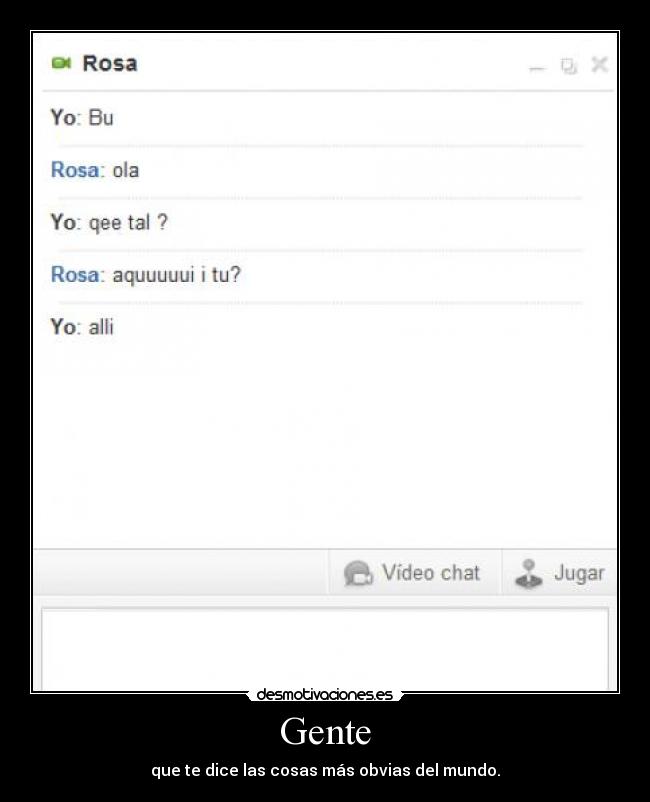Screen dimensions: 650x802
Task: Focus the message text input box
Action: [325, 649]
